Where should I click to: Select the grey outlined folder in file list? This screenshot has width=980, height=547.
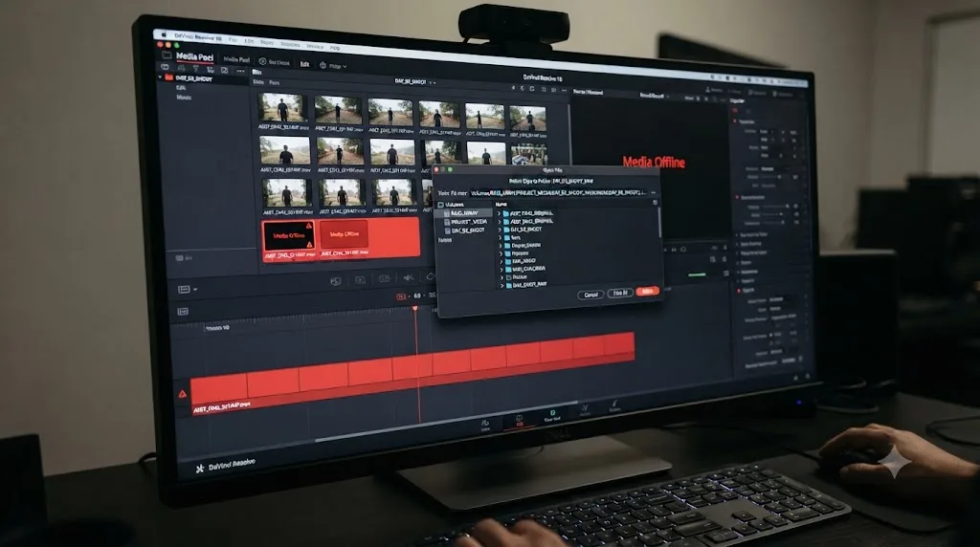click(x=517, y=276)
